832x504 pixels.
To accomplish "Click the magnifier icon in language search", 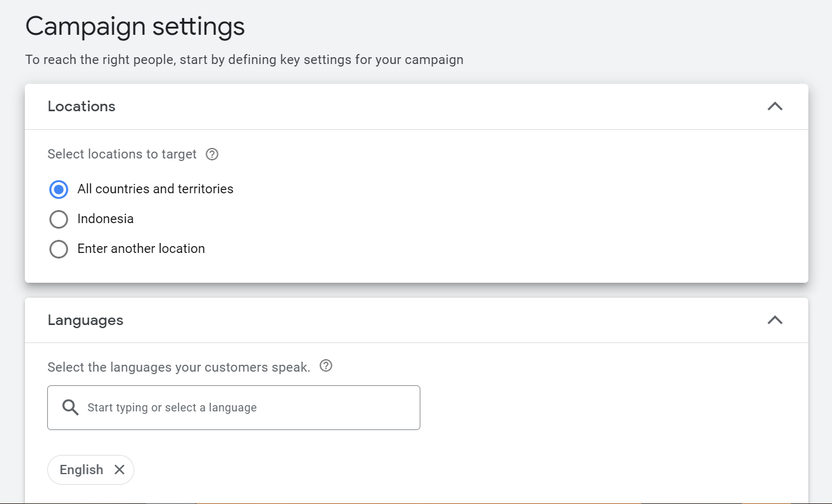I will tap(70, 408).
